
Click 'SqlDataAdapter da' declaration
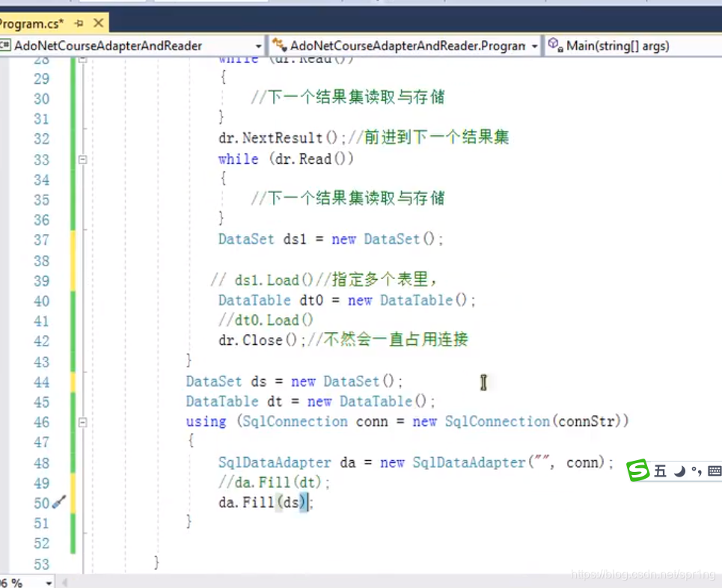point(287,462)
